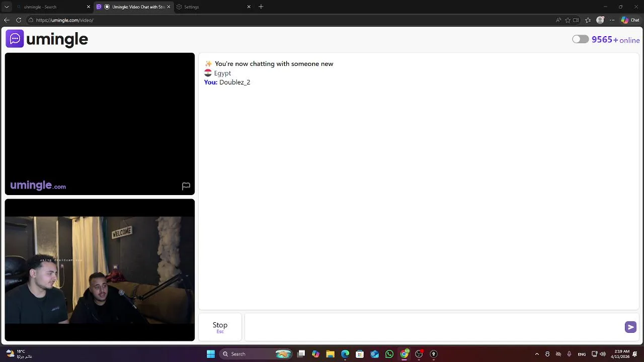Viewport: 644px width, 362px height.
Task: Launch Copilot from the taskbar
Action: point(315,354)
